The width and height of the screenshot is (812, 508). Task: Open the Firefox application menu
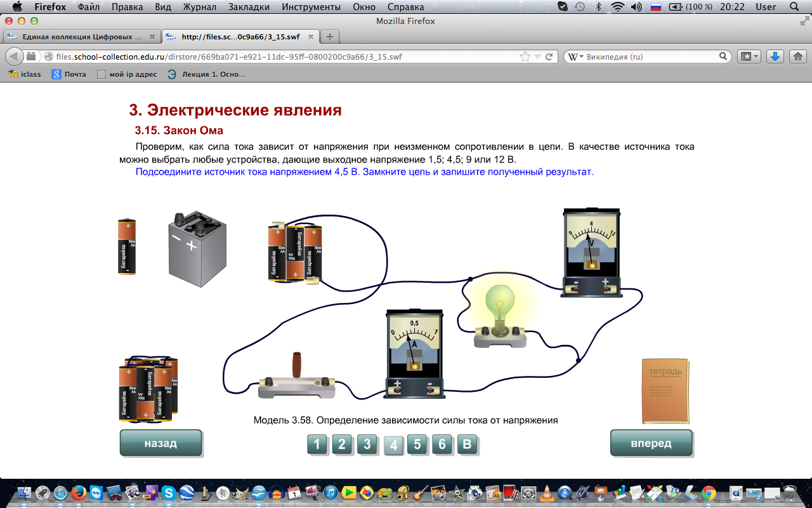pyautogui.click(x=50, y=7)
